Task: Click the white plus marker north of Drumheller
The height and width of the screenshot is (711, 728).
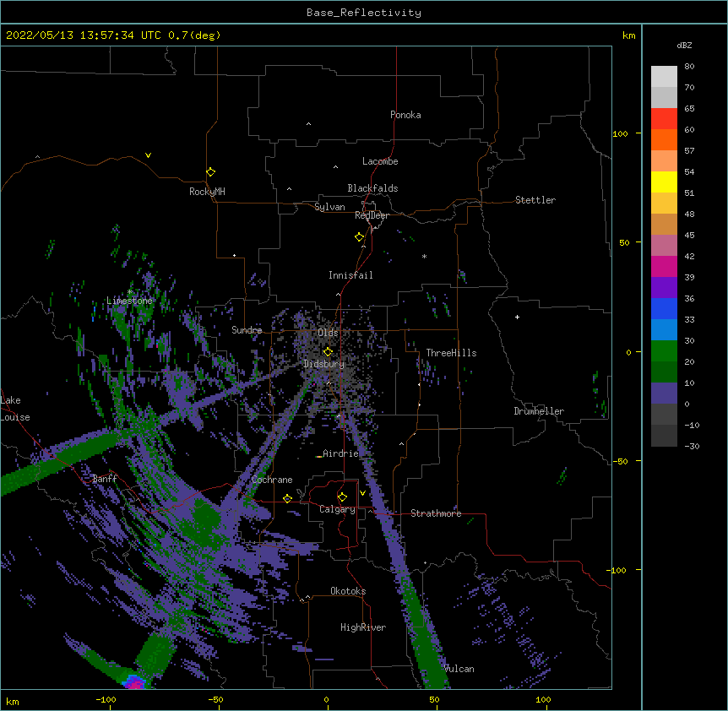Action: (517, 318)
